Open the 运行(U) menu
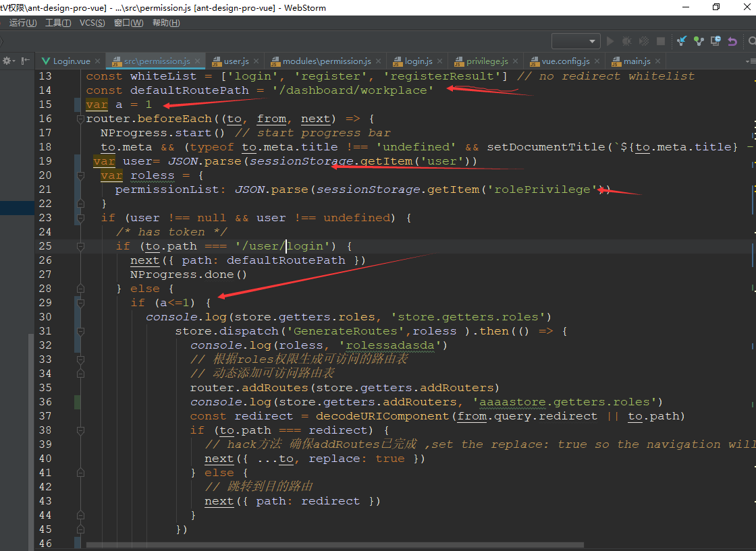Screen dimensions: 756x551 point(23,23)
